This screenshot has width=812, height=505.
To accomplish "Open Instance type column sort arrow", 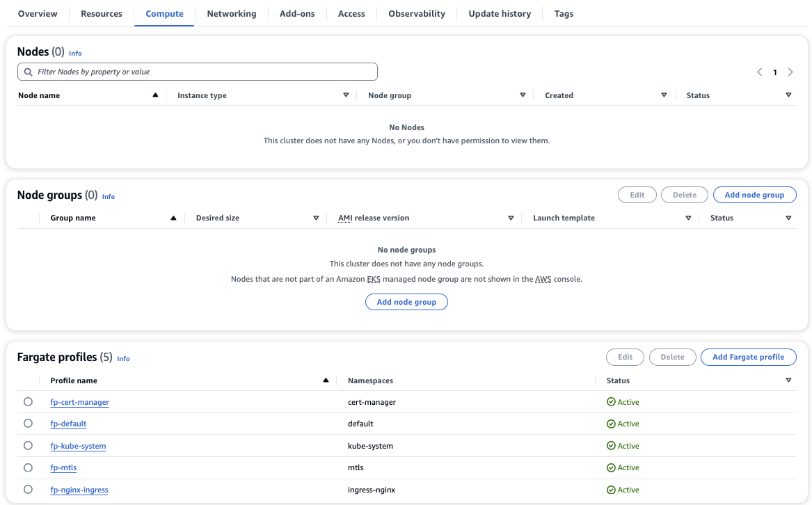I will [346, 95].
